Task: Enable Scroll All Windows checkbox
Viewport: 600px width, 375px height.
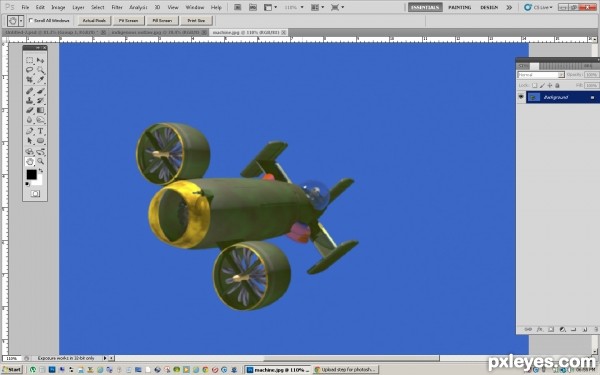Action: click(x=31, y=20)
